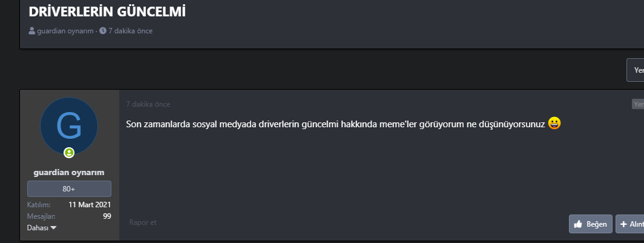Click the cut-off button at top right
The height and width of the screenshot is (243, 644).
coord(636,70)
